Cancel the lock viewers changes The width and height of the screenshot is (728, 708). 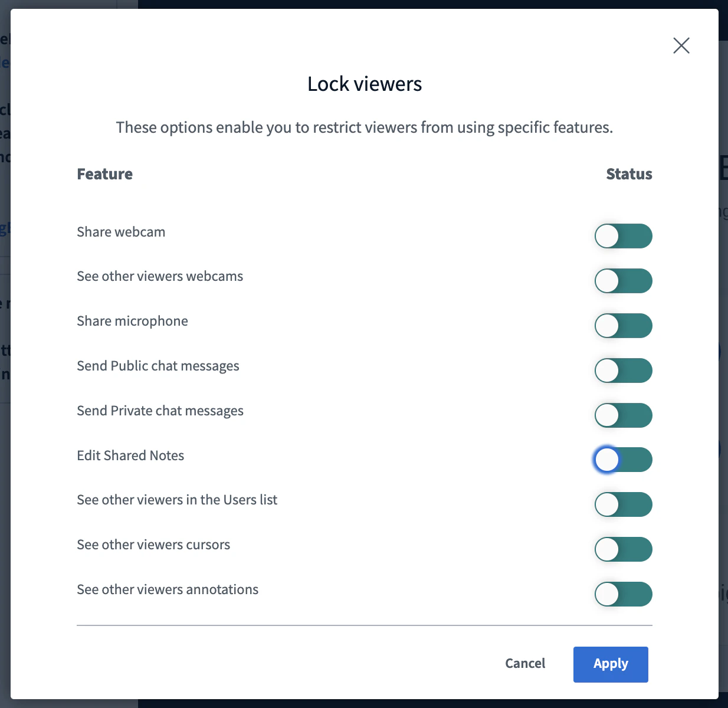click(524, 663)
